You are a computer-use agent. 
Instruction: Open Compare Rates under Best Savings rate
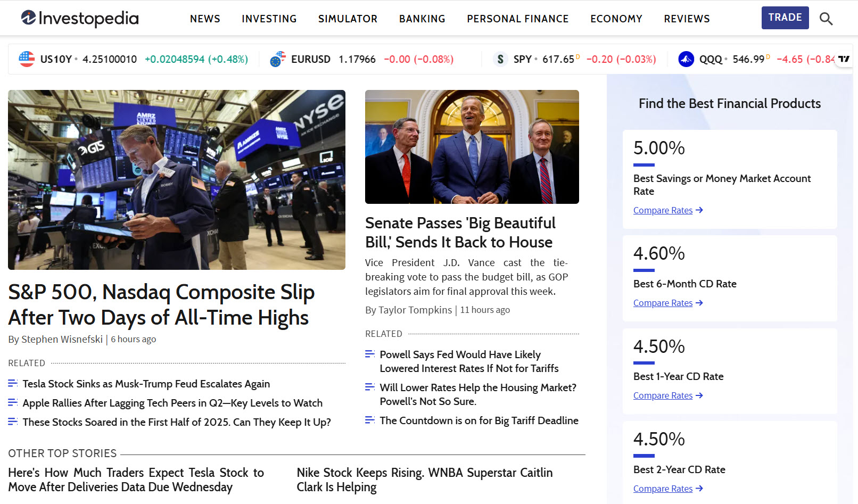pos(663,210)
